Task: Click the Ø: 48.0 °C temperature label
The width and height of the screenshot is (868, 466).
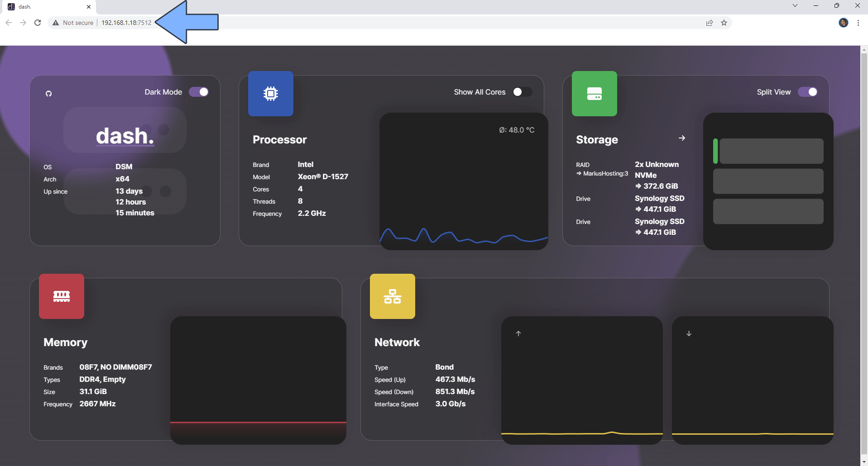Action: click(517, 130)
